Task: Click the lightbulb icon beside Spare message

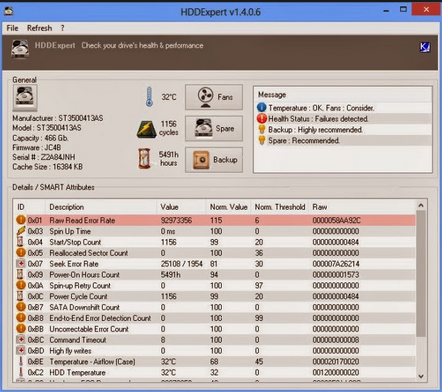Action: pos(262,140)
